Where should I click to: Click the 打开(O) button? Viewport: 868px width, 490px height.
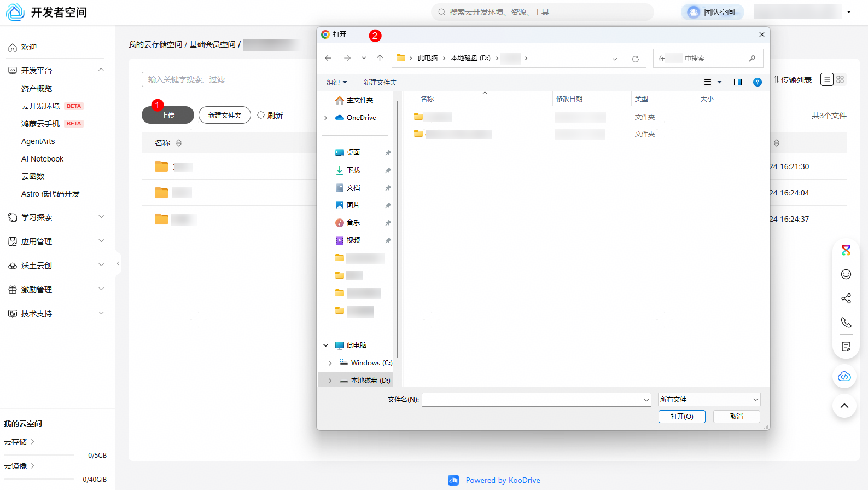coord(682,417)
